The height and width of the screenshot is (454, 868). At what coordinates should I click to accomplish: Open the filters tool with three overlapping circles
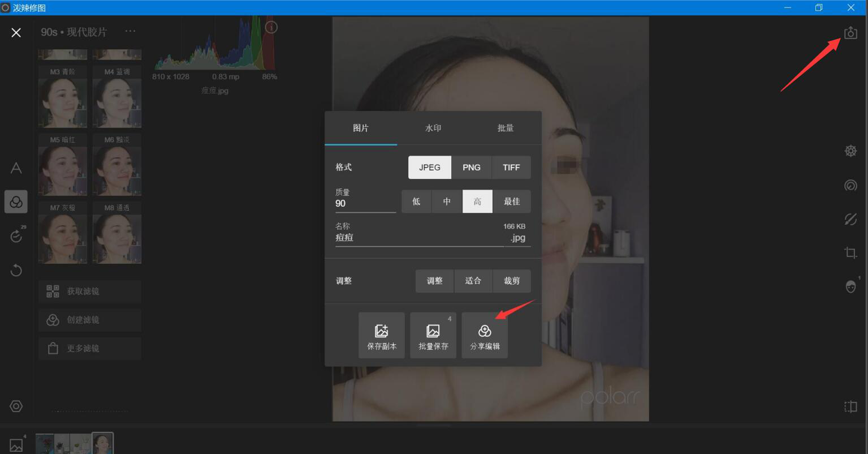coord(16,202)
